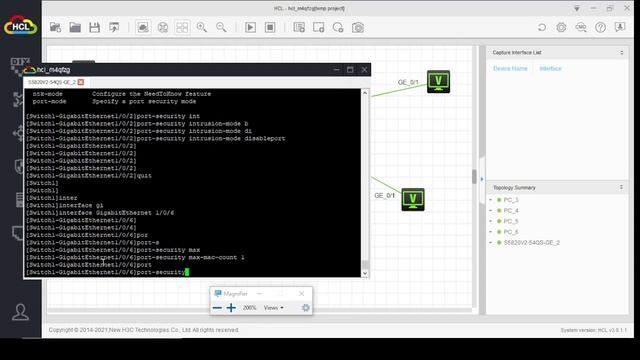Click the user profile icon in sidebar
The width and height of the screenshot is (640, 360).
pos(20,312)
